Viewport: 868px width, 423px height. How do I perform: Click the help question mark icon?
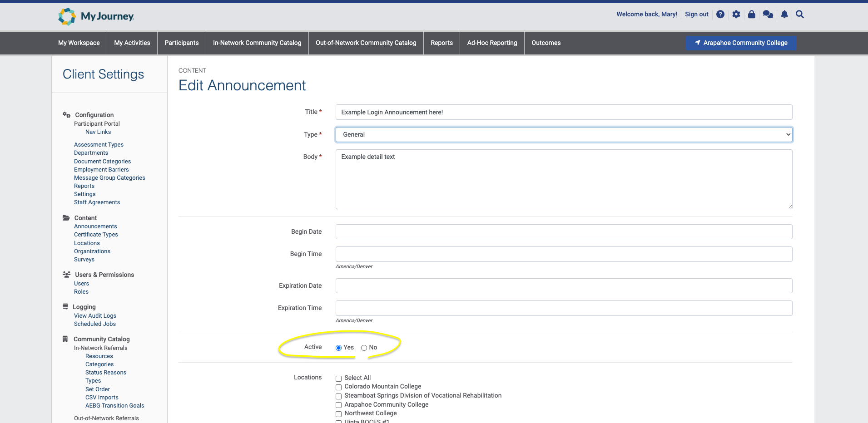pos(720,15)
